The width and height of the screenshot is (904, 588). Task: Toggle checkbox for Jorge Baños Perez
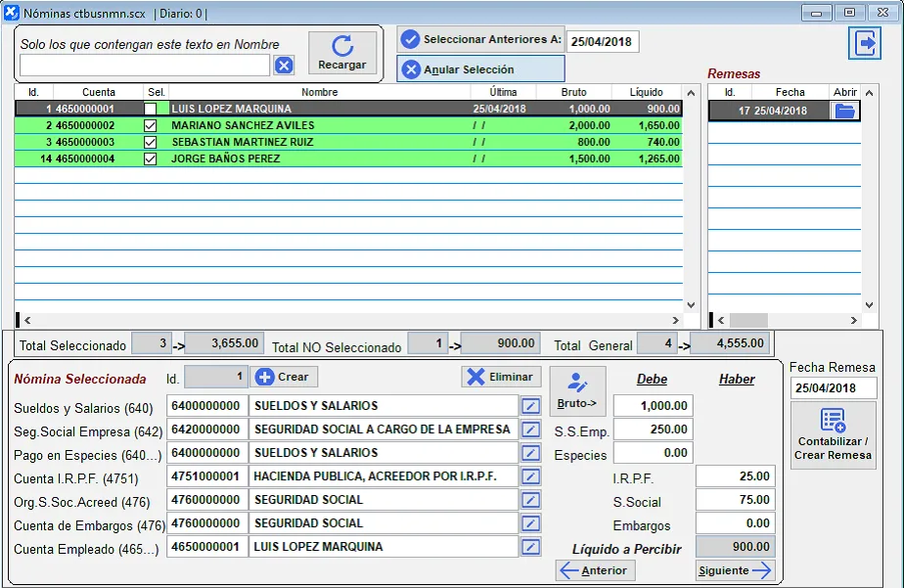[151, 159]
